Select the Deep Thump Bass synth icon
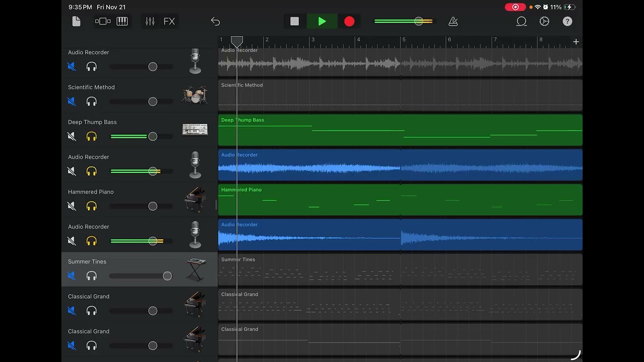This screenshot has height=362, width=644. (195, 129)
